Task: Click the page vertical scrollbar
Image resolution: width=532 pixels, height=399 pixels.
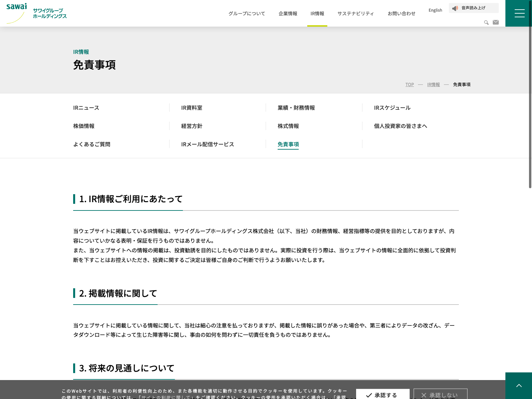Action: tap(530, 100)
